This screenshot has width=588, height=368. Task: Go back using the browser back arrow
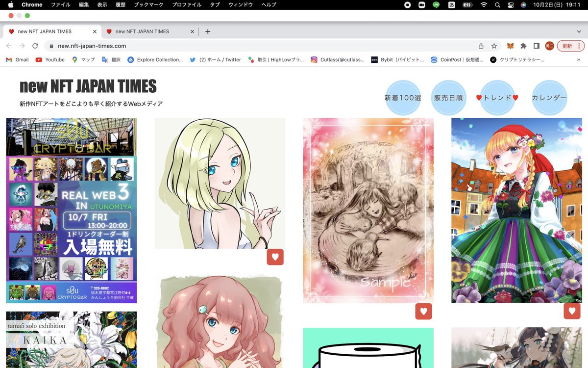click(x=9, y=46)
